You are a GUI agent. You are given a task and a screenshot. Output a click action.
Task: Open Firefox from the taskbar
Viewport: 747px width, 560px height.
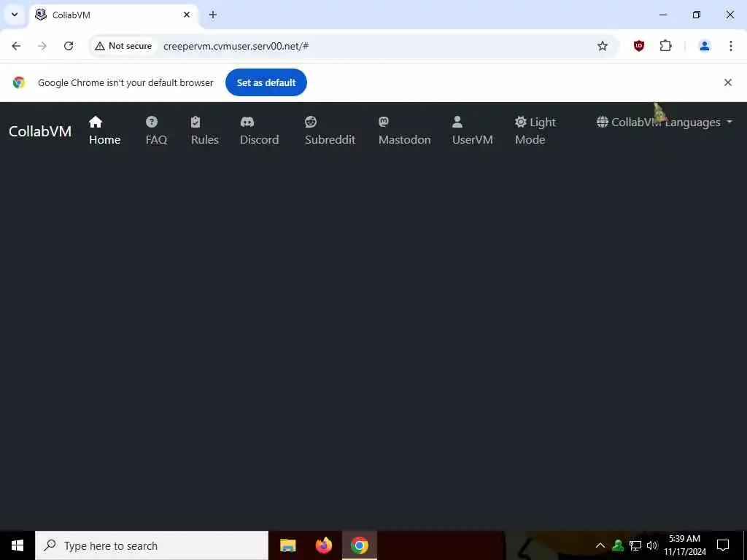tap(323, 545)
